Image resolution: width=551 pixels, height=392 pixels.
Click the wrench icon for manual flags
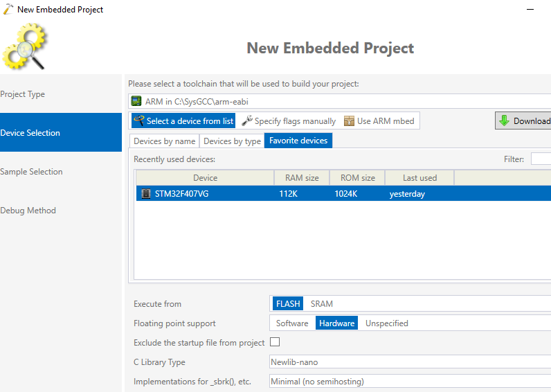tap(247, 121)
